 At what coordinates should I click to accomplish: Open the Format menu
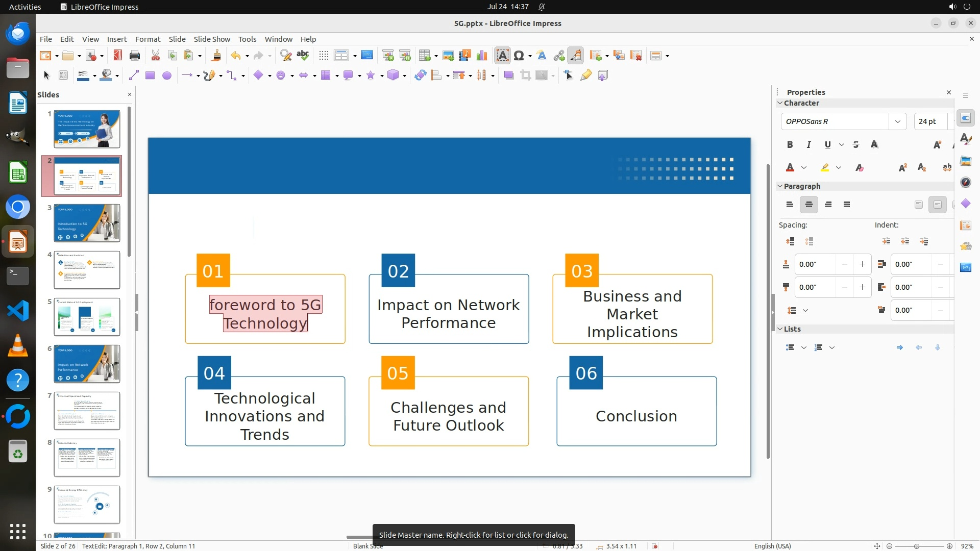[x=148, y=39]
